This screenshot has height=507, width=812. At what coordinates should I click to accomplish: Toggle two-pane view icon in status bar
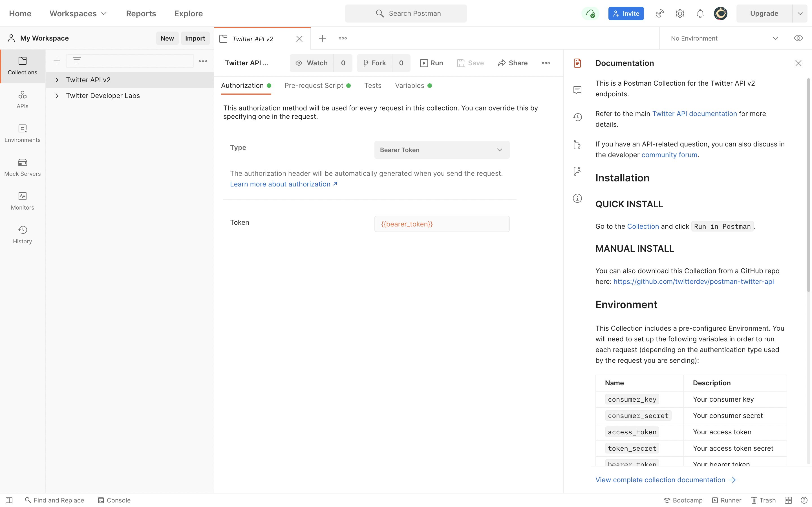(x=788, y=500)
